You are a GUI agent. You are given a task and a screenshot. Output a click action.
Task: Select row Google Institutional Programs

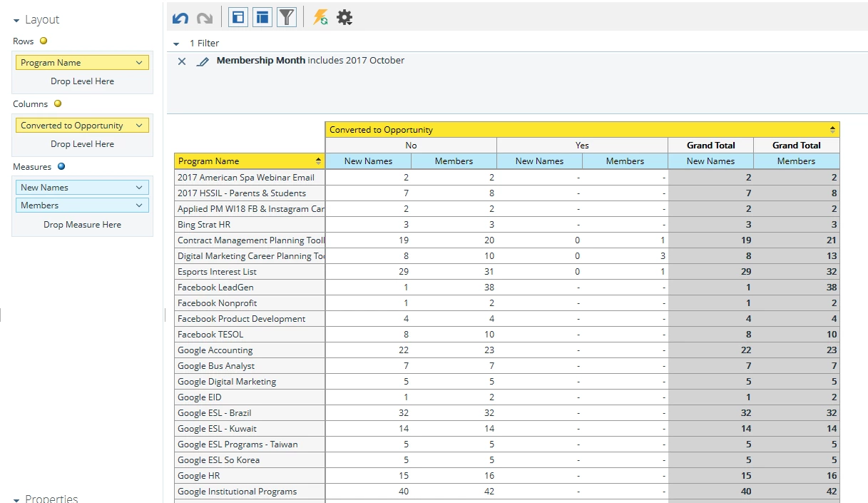250,492
